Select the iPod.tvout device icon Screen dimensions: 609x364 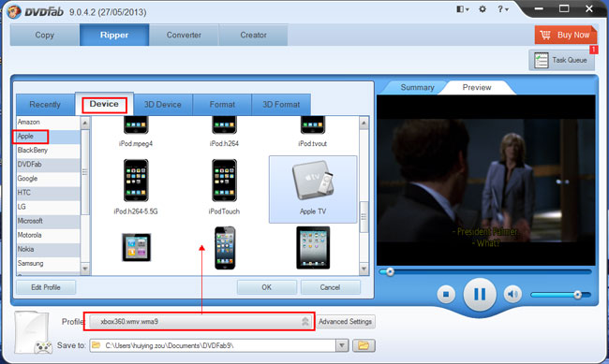313,125
